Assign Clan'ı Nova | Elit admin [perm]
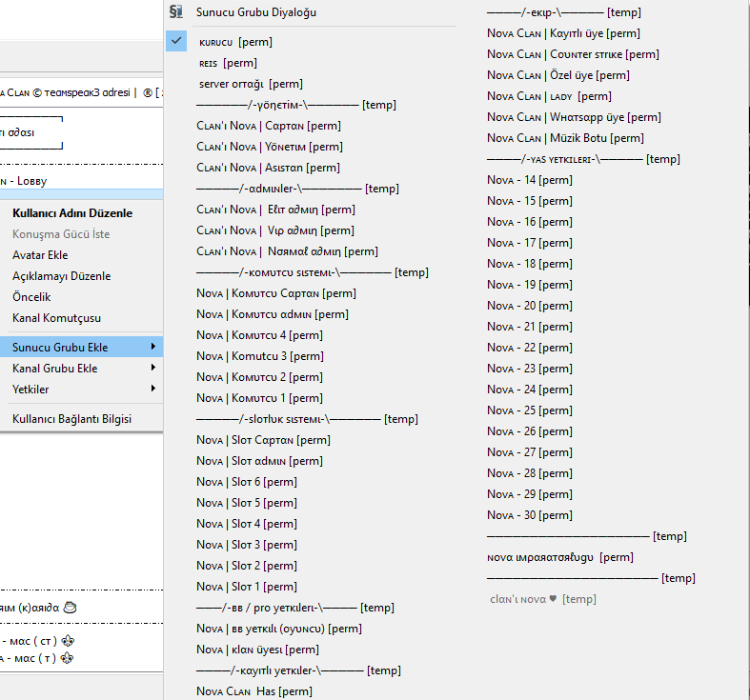The width and height of the screenshot is (750, 700). point(275,210)
